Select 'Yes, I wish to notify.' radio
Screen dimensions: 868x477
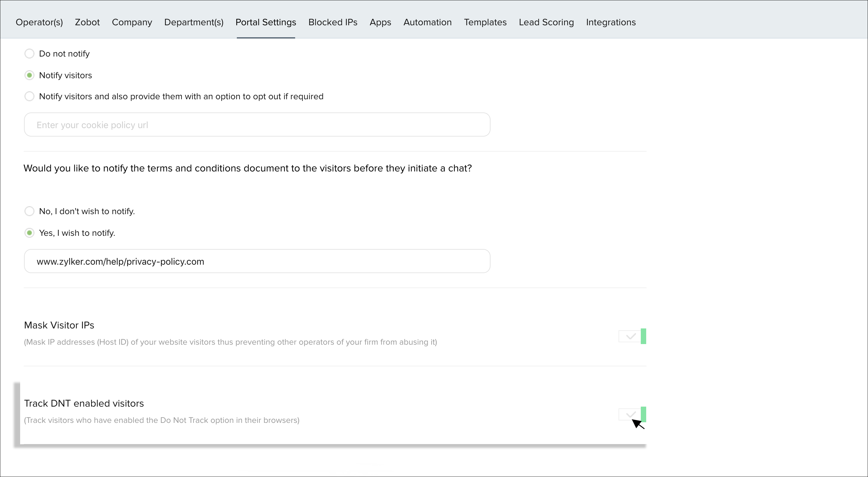pyautogui.click(x=29, y=233)
